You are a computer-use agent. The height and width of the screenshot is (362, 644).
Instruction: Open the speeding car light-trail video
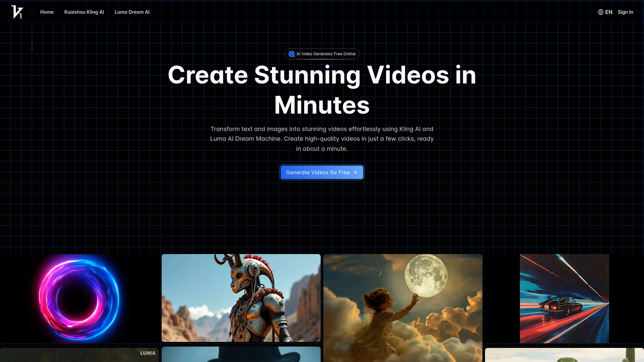pyautogui.click(x=564, y=298)
